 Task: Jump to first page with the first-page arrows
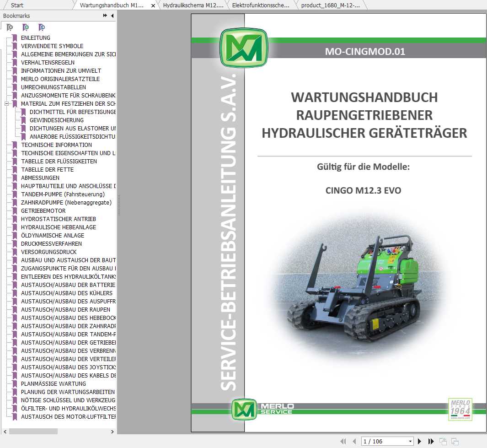(343, 441)
